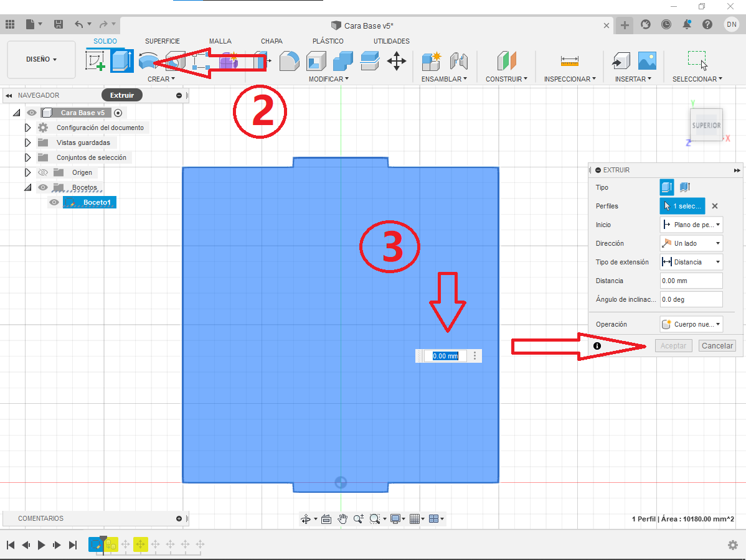
Task: Click the Orbit navigation icon
Action: [306, 519]
